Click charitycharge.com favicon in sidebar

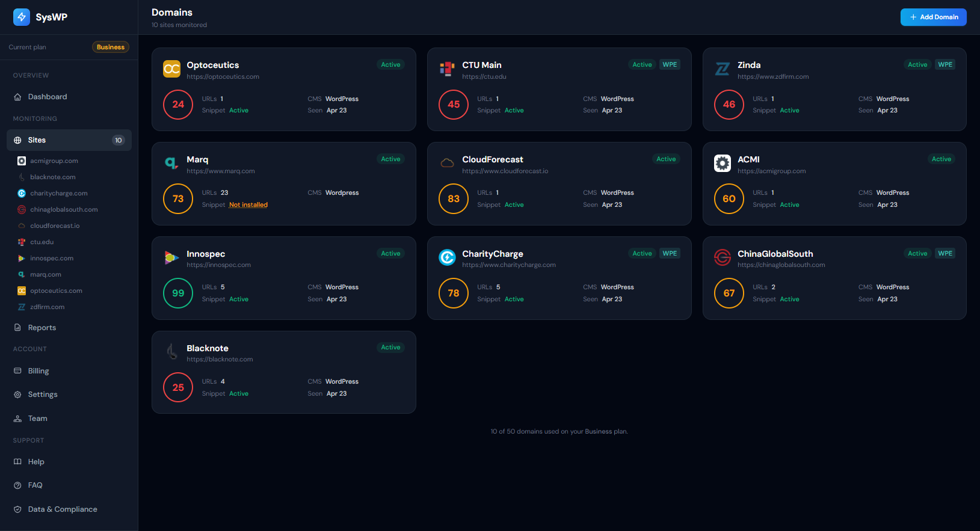[x=22, y=194]
